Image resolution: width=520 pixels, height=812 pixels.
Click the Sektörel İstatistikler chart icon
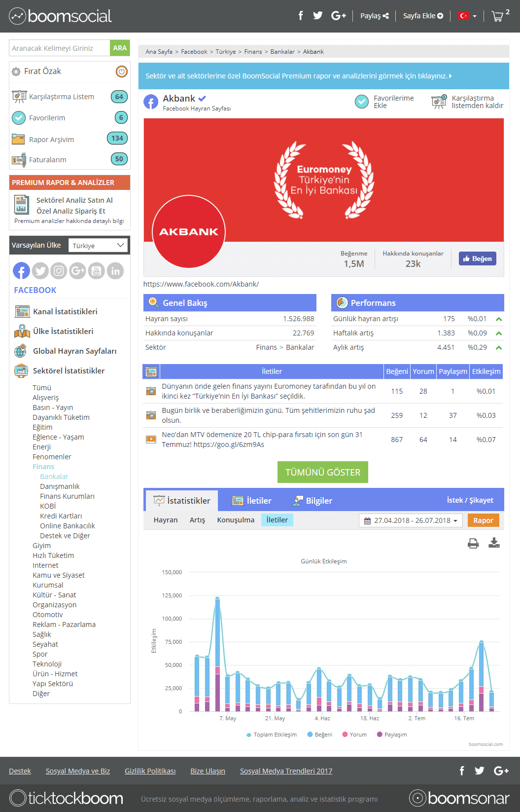21,371
